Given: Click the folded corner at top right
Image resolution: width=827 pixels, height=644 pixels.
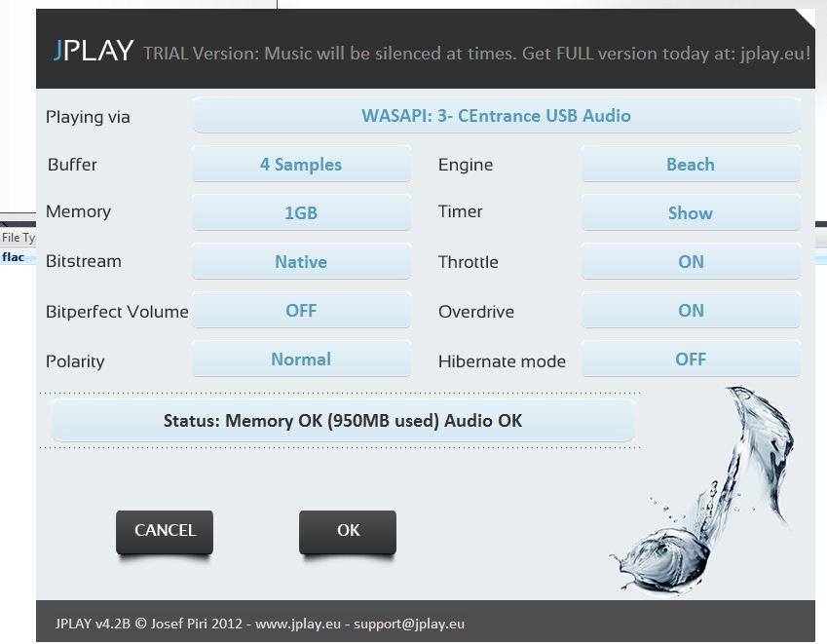Looking at the screenshot, I should (804, 19).
